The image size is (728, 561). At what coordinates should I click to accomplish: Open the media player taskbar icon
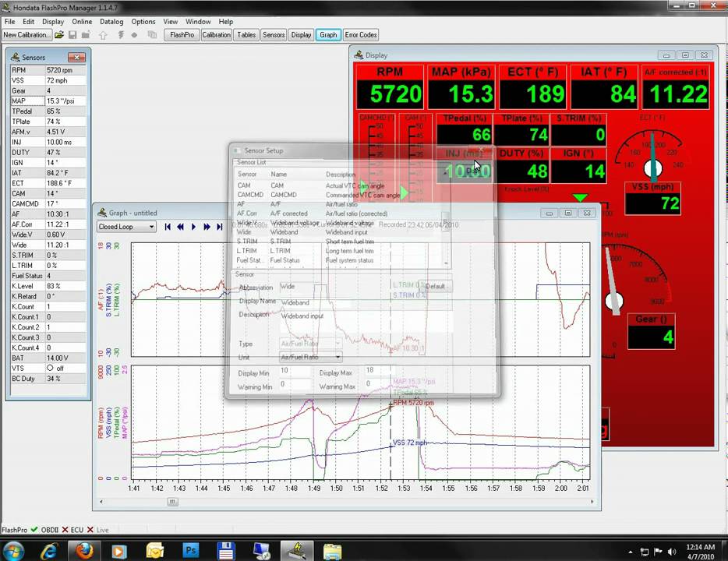pyautogui.click(x=118, y=551)
